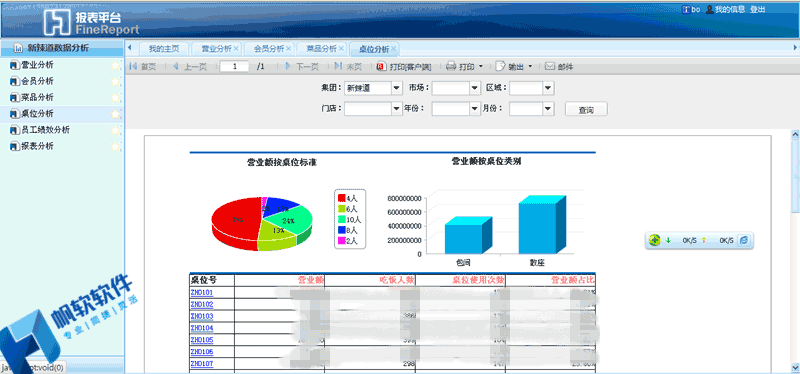The width and height of the screenshot is (800, 374).
Task: Click the 下一页 next page arrow
Action: pyautogui.click(x=288, y=66)
